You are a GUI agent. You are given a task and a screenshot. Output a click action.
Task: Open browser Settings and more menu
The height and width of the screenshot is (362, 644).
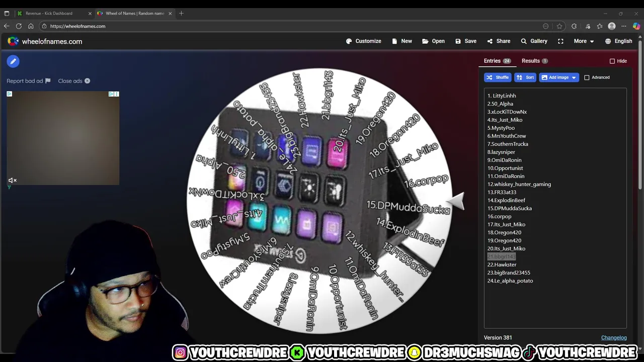coord(624,26)
